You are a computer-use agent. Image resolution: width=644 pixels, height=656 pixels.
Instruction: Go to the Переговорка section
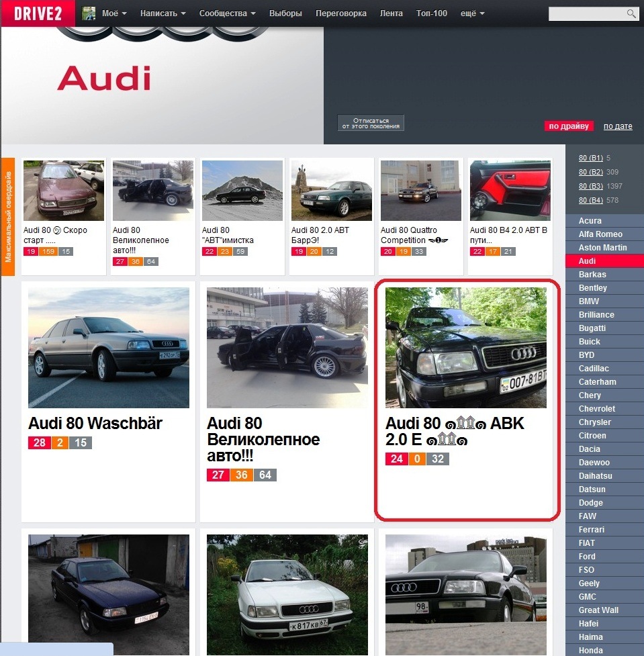[341, 13]
